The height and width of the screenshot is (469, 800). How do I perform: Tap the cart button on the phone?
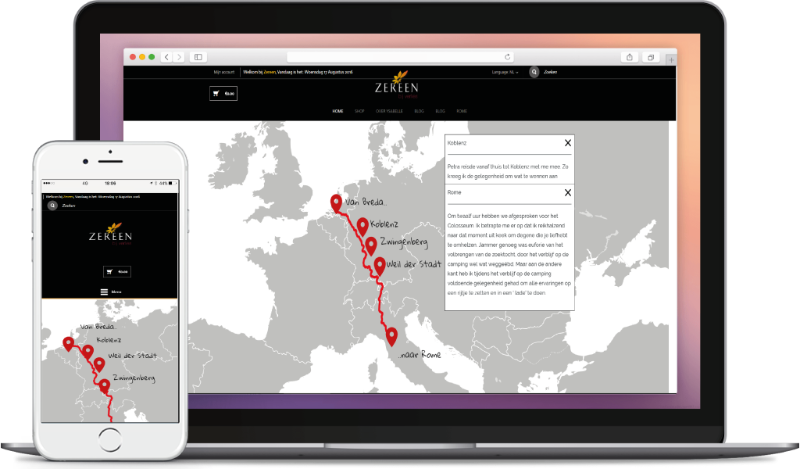click(x=116, y=271)
